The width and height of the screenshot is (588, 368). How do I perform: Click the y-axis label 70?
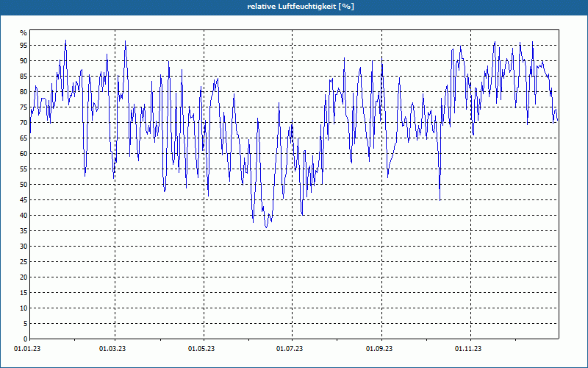coord(24,122)
